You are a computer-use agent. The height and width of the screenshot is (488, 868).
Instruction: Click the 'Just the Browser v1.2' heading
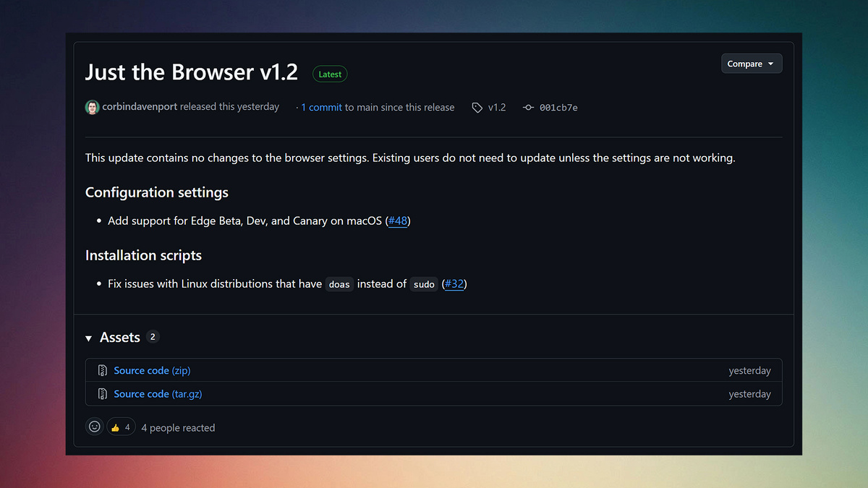click(x=192, y=72)
